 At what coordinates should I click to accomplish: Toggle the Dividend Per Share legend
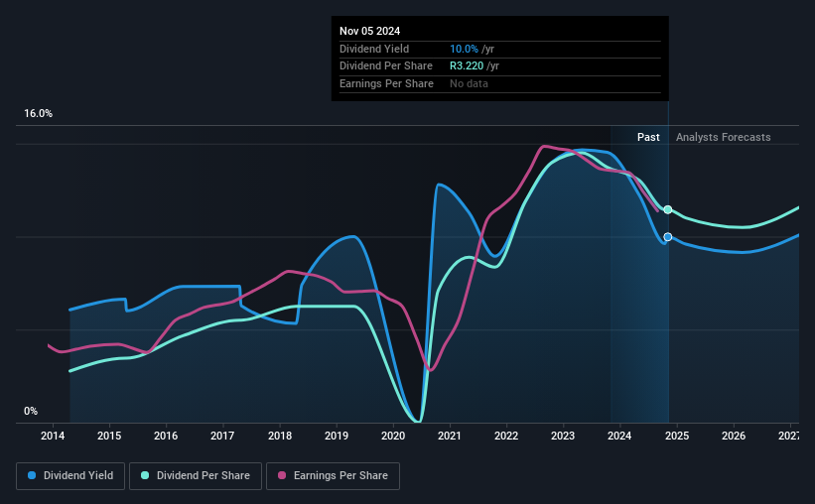196,476
